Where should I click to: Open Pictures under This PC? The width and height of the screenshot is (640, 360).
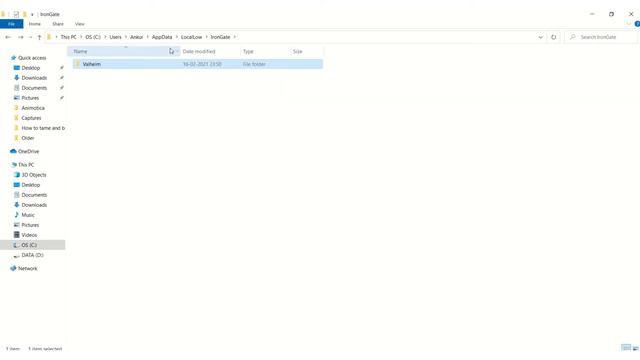point(30,225)
